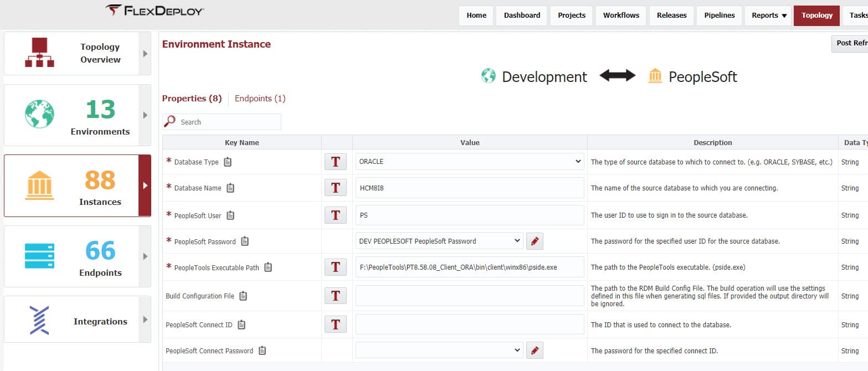Image resolution: width=868 pixels, height=371 pixels.
Task: Select the Topology menu
Action: coord(816,16)
